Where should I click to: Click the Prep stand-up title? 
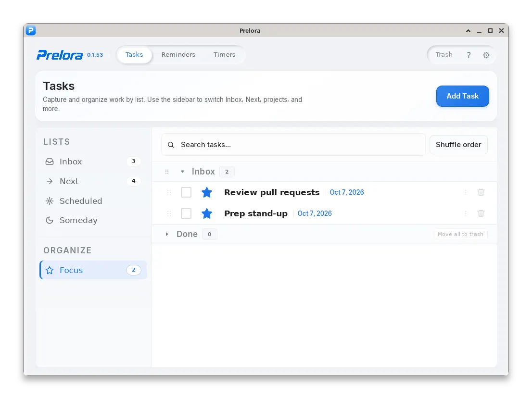pyautogui.click(x=256, y=213)
